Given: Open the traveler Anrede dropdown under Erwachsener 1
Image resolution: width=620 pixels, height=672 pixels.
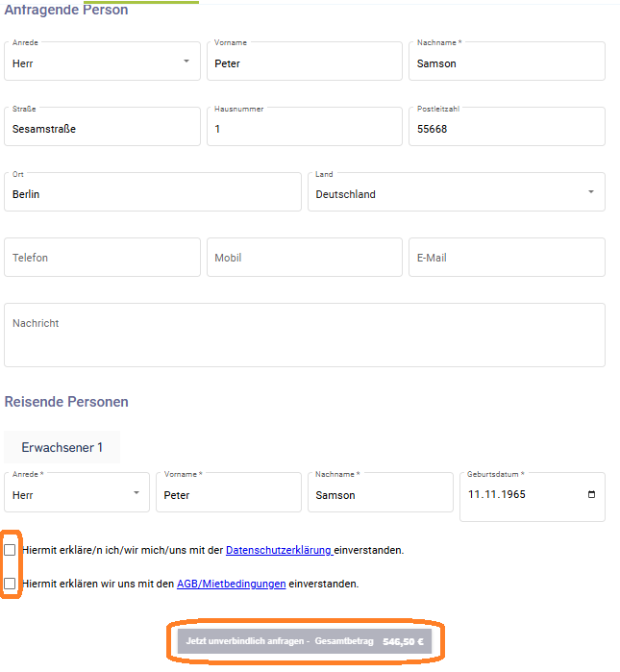Looking at the screenshot, I should click(77, 492).
